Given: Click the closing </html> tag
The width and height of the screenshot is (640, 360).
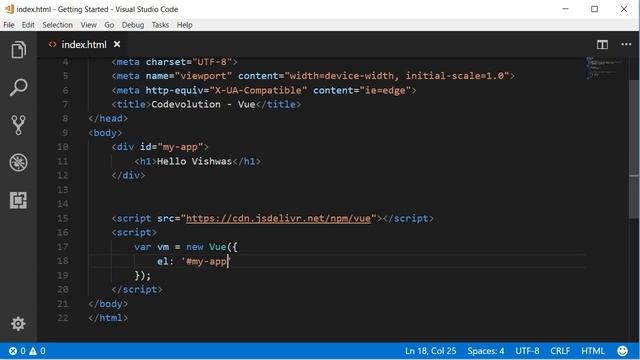Looking at the screenshot, I should pyautogui.click(x=108, y=318).
